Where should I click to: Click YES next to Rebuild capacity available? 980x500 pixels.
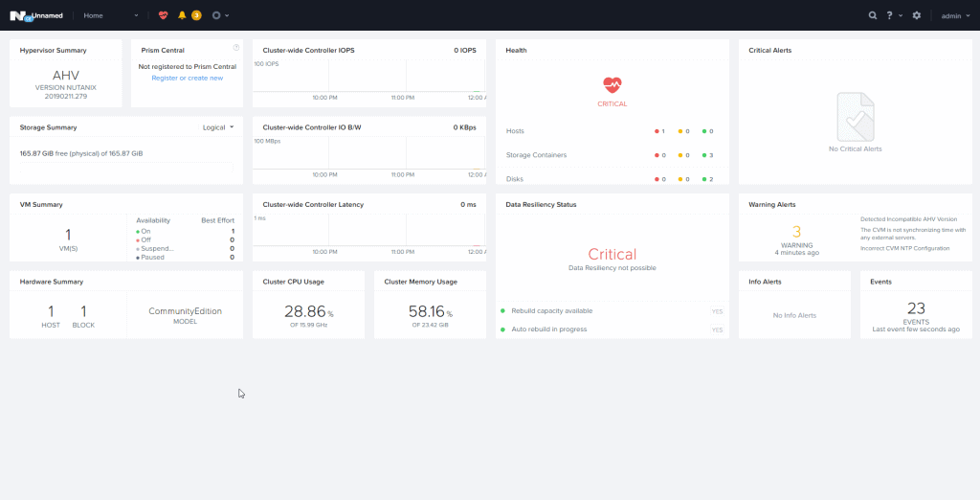(717, 311)
